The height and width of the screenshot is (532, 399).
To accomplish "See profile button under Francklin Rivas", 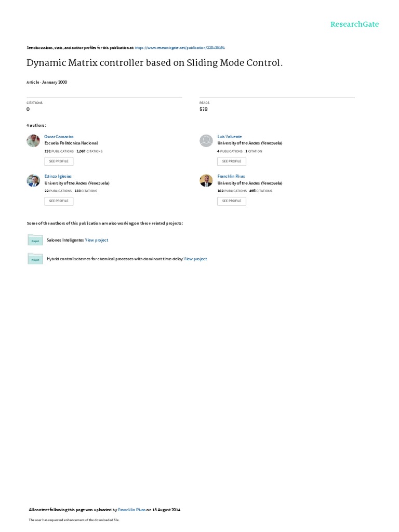I will click(x=232, y=201).
